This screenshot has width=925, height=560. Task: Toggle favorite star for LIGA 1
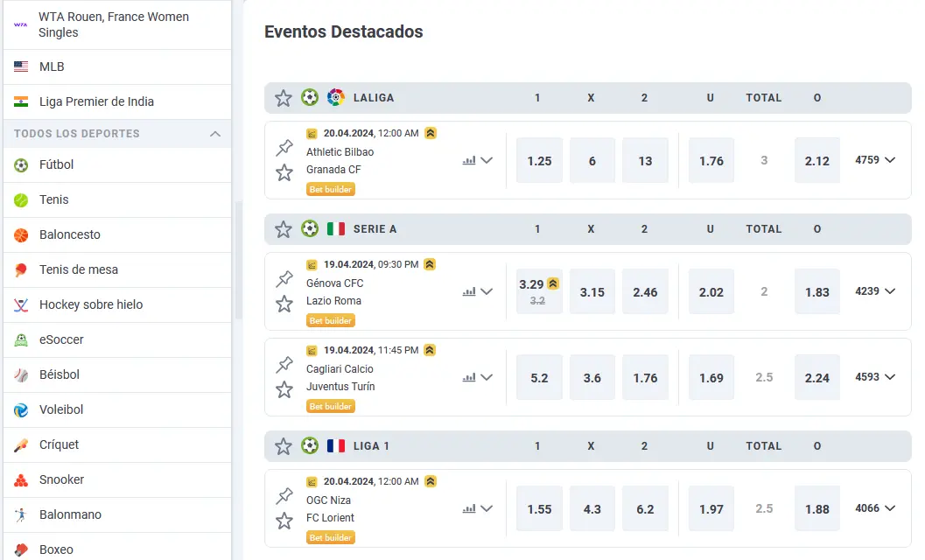[x=284, y=446]
